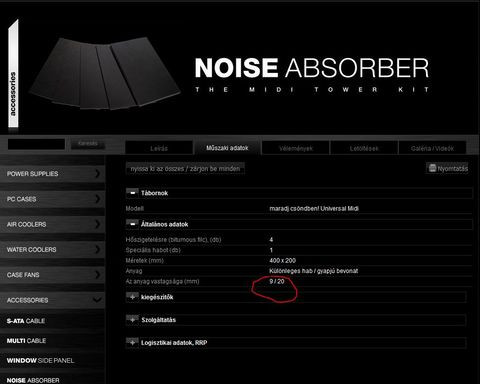Open the Window Side Panel link

40,360
